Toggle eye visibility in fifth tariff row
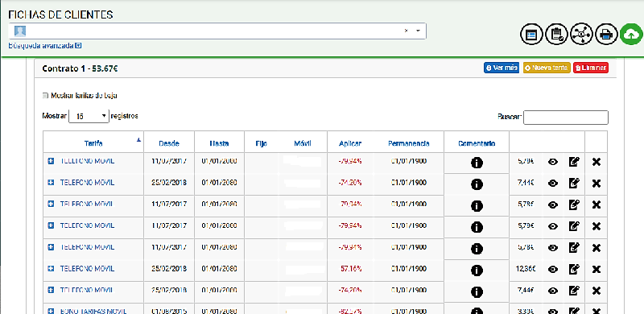The width and height of the screenshot is (644, 314). tap(553, 248)
